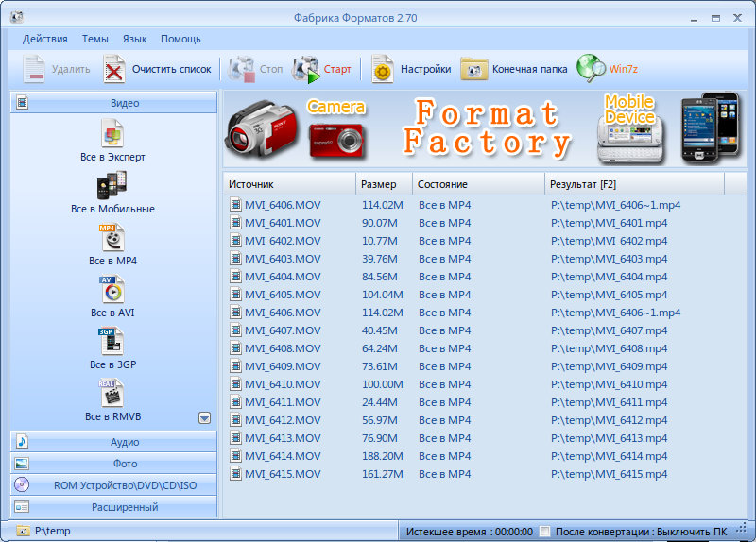Image resolution: width=756 pixels, height=542 pixels.
Task: Click the Старт green play icon
Action: click(305, 69)
